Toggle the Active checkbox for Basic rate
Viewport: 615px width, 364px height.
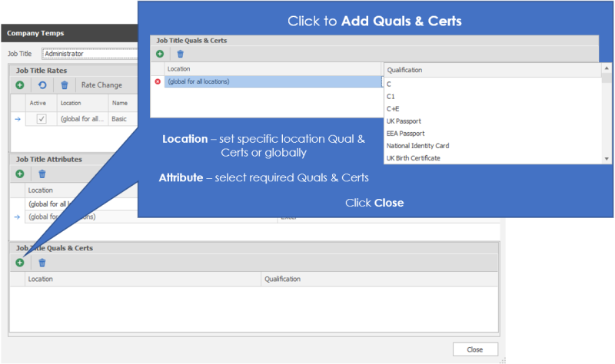[42, 119]
